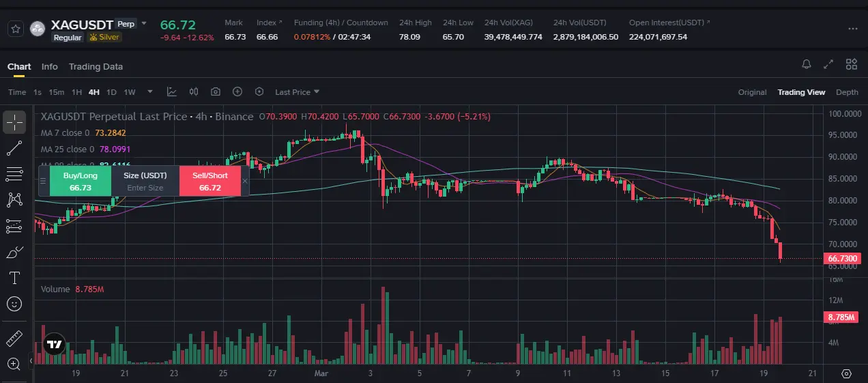Open the Fibonacci retracement tool
This screenshot has width=868, height=383.
point(14,174)
